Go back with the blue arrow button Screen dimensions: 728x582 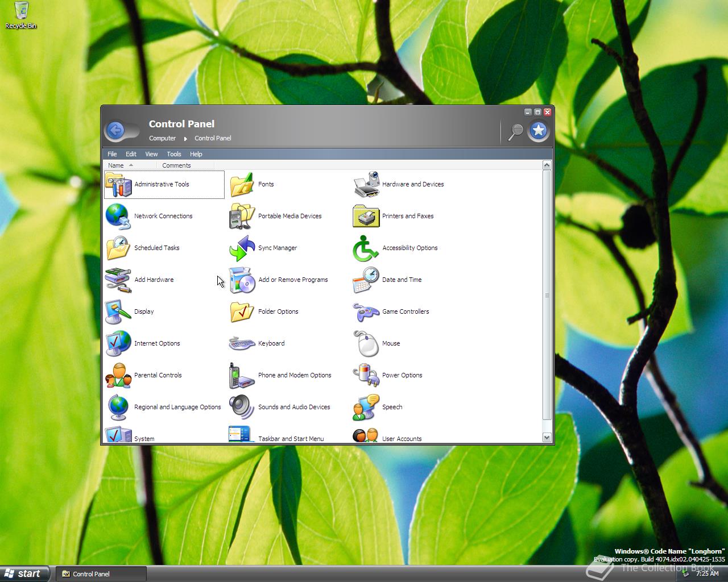click(115, 131)
